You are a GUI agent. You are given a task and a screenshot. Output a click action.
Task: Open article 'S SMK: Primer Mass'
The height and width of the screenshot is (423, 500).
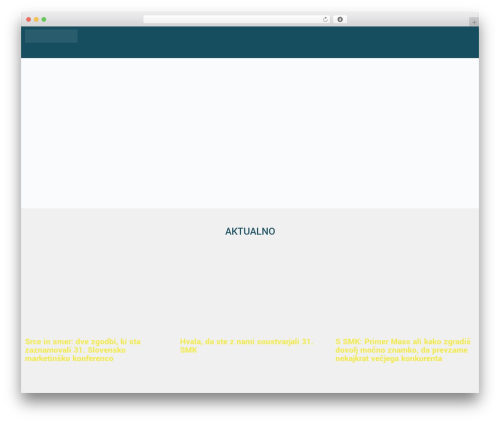point(403,350)
